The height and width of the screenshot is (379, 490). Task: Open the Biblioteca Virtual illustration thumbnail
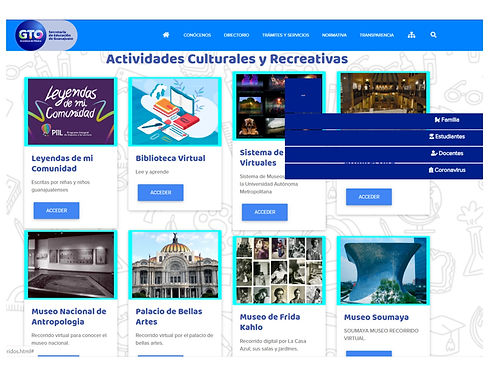pyautogui.click(x=175, y=112)
